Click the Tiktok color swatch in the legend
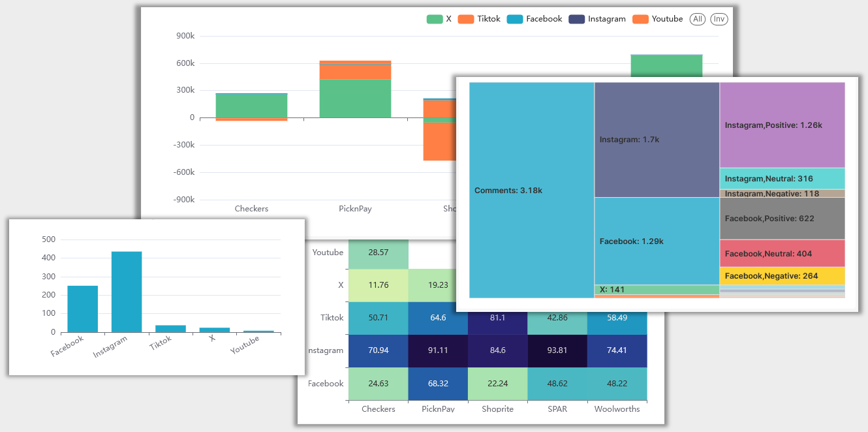 [x=467, y=19]
